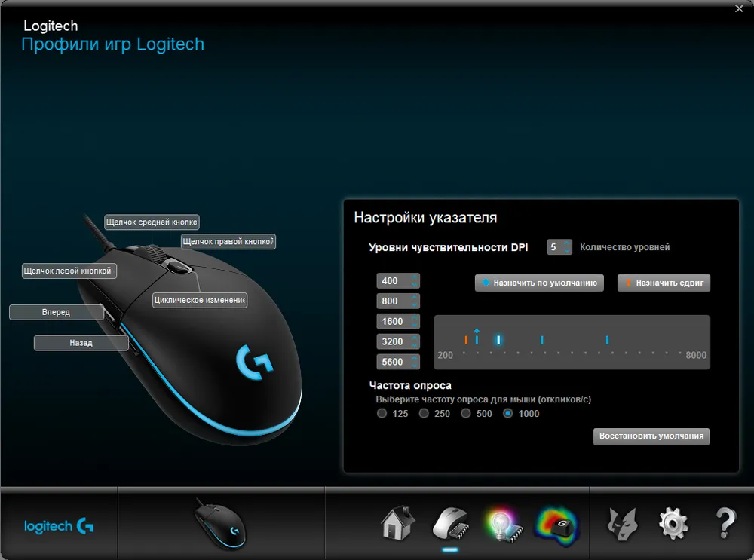
Task: Open the lighting settings bulb icon
Action: tap(504, 525)
